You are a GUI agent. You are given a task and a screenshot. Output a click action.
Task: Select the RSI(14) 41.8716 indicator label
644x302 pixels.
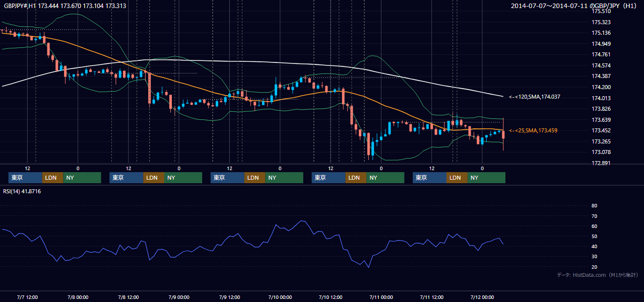coord(23,191)
